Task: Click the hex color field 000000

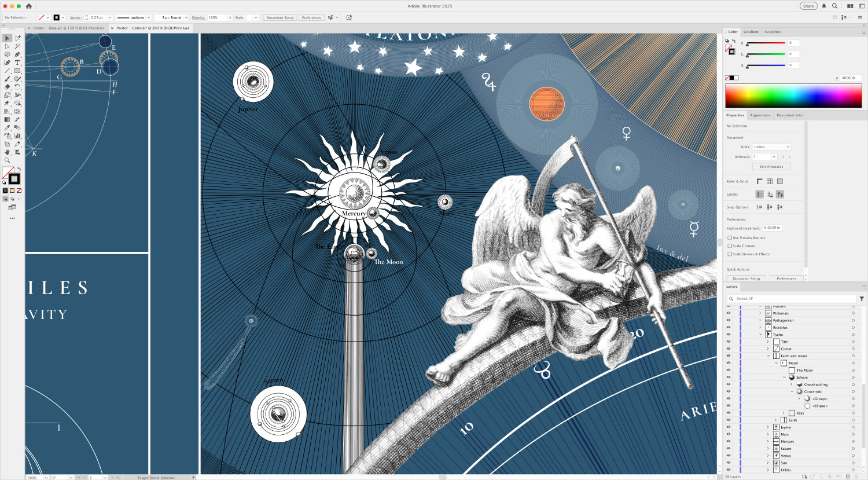Action: point(851,78)
